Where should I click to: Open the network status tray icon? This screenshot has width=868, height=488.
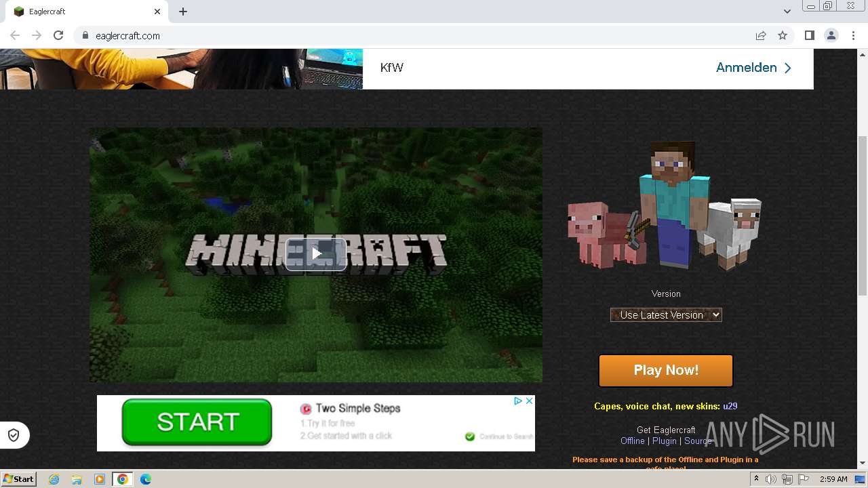pyautogui.click(x=787, y=479)
